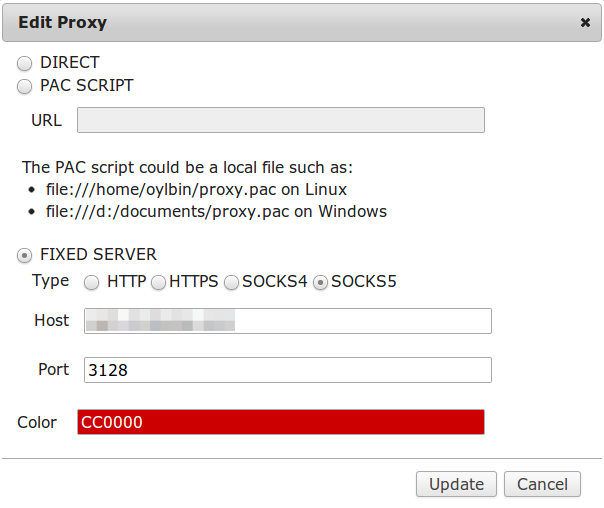Pick the SOCKS5 type radio button

tap(320, 282)
